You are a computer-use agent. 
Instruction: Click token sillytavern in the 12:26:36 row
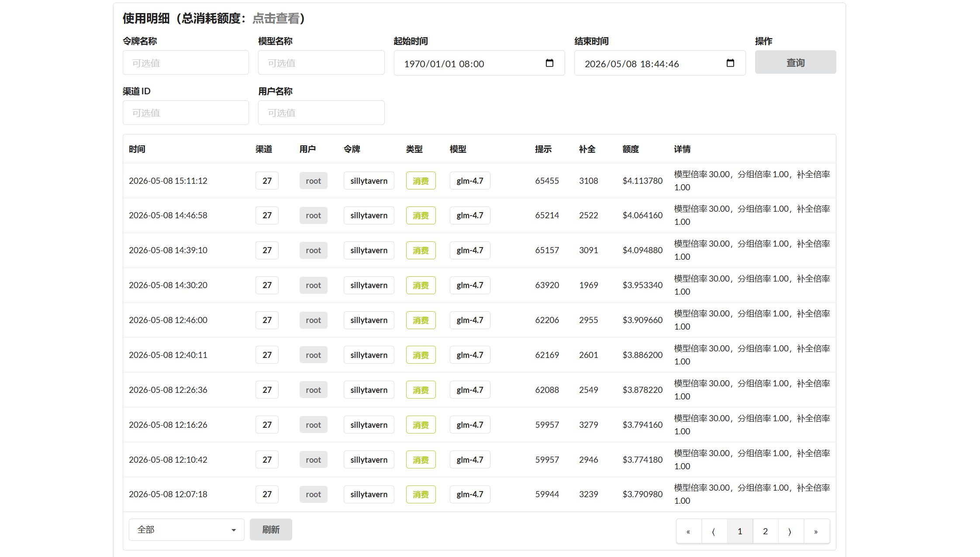369,390
